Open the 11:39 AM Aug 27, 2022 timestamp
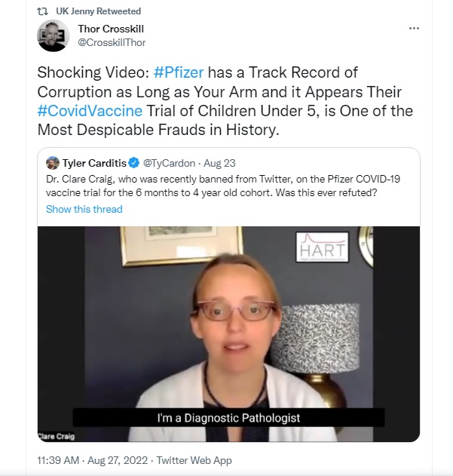Viewport: 453px width, 476px height. 93,460
